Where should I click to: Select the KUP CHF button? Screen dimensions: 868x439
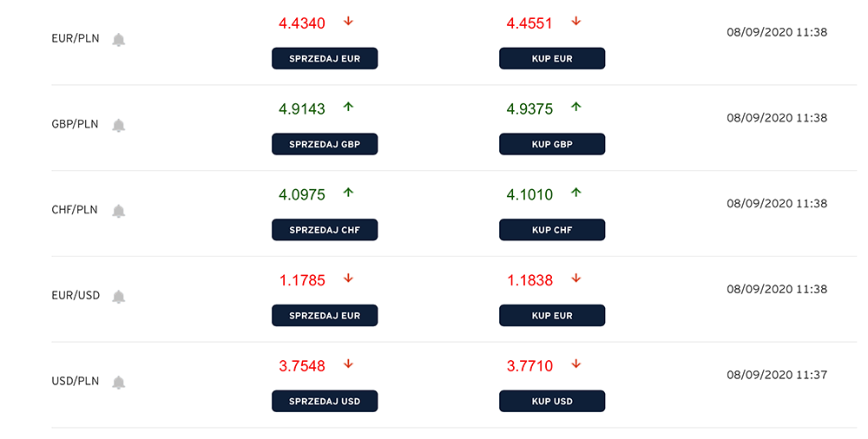(552, 230)
